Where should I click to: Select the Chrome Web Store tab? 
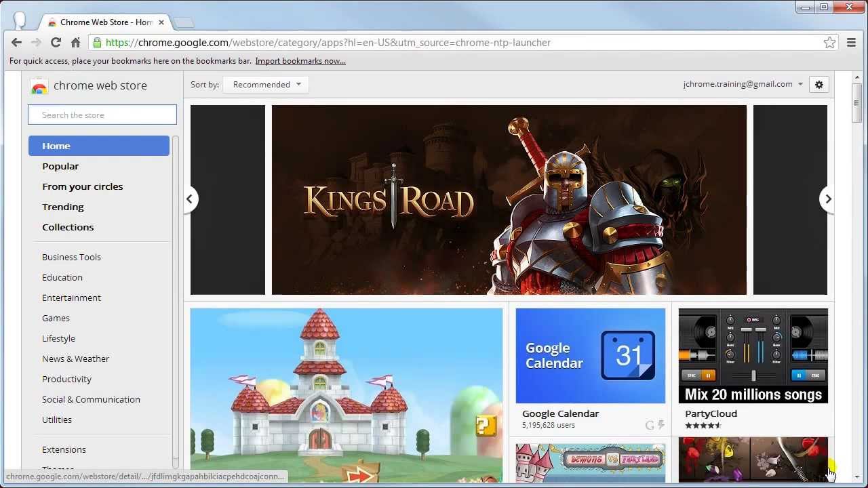(x=105, y=22)
